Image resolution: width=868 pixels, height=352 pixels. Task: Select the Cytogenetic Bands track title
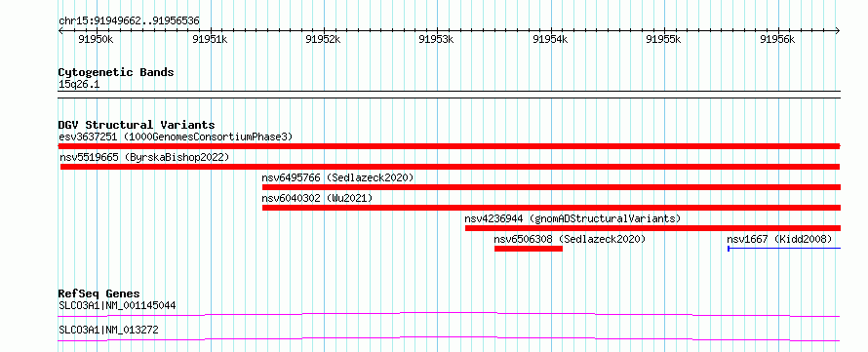click(x=116, y=72)
